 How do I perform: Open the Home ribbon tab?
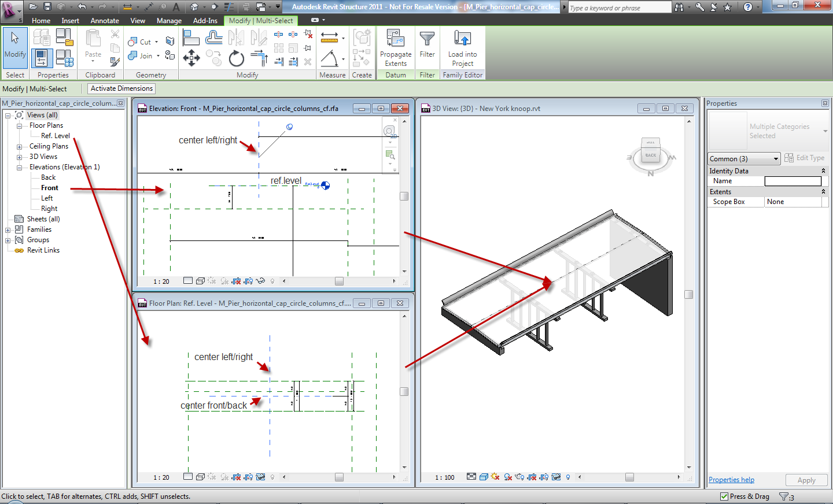pos(41,20)
